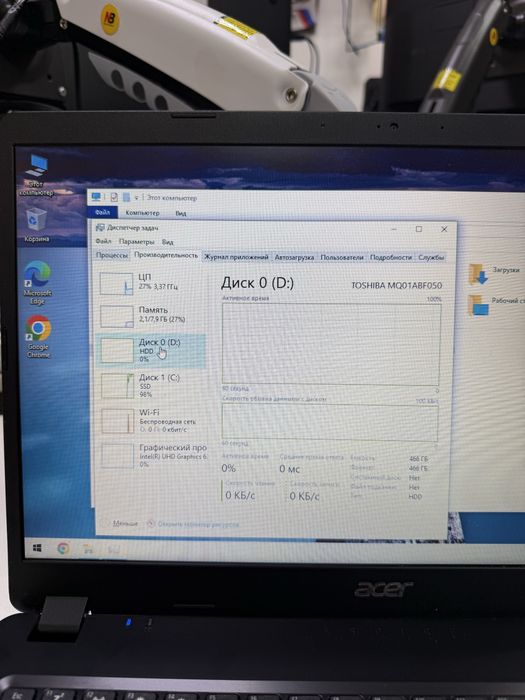
Task: Click the disk transfer rate graph
Action: coord(330,422)
